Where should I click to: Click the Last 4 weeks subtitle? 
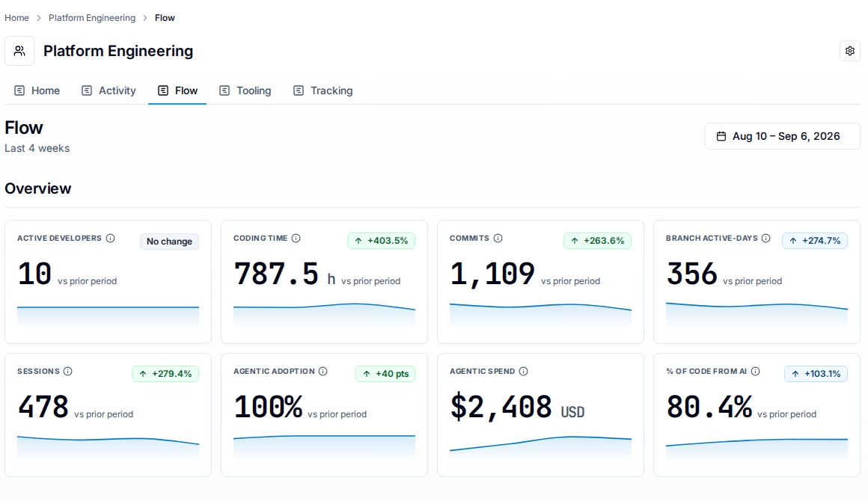tap(37, 148)
